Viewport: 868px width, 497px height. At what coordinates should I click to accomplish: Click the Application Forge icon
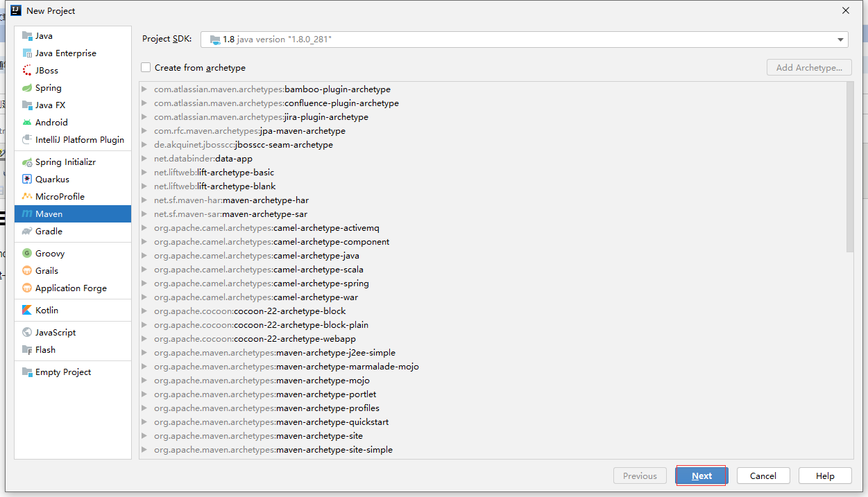tap(27, 288)
